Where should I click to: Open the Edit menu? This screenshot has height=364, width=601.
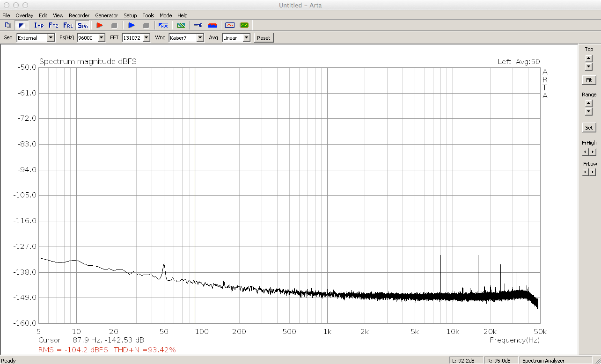tap(43, 15)
